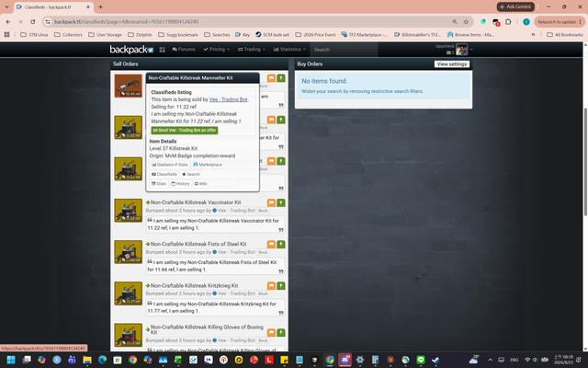Click the backpack.tf logo
Viewport: 588px width, 368px height.
(131, 50)
